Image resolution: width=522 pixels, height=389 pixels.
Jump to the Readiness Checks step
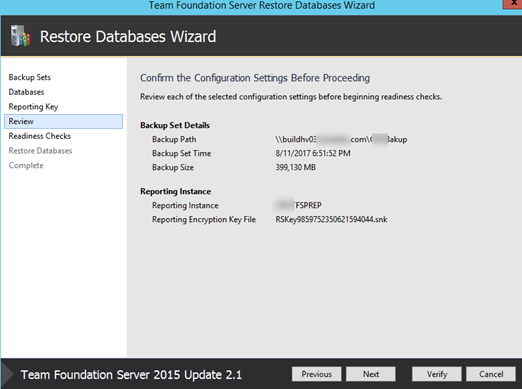[x=40, y=136]
